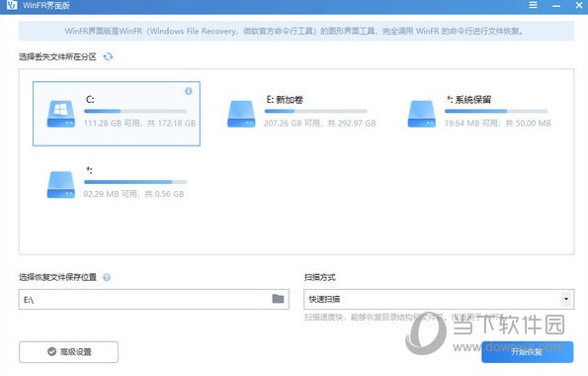The width and height of the screenshot is (588, 376).
Task: Click C: drive usage bar
Action: 135,111
